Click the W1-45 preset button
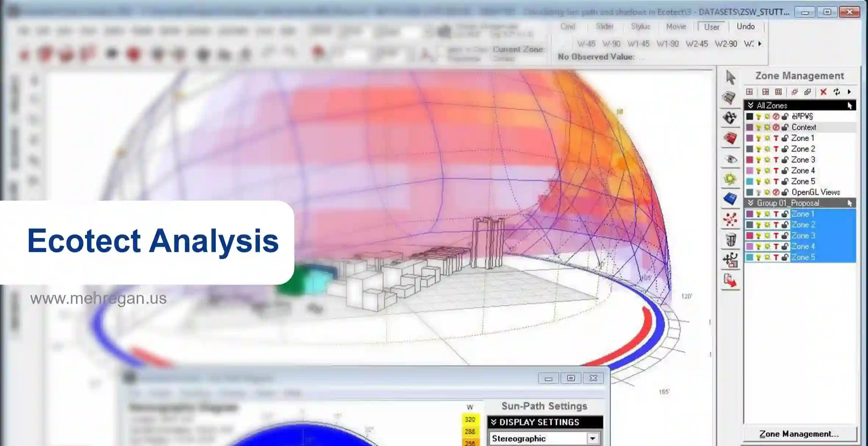Screen dimensions: 868x446 (x=638, y=44)
